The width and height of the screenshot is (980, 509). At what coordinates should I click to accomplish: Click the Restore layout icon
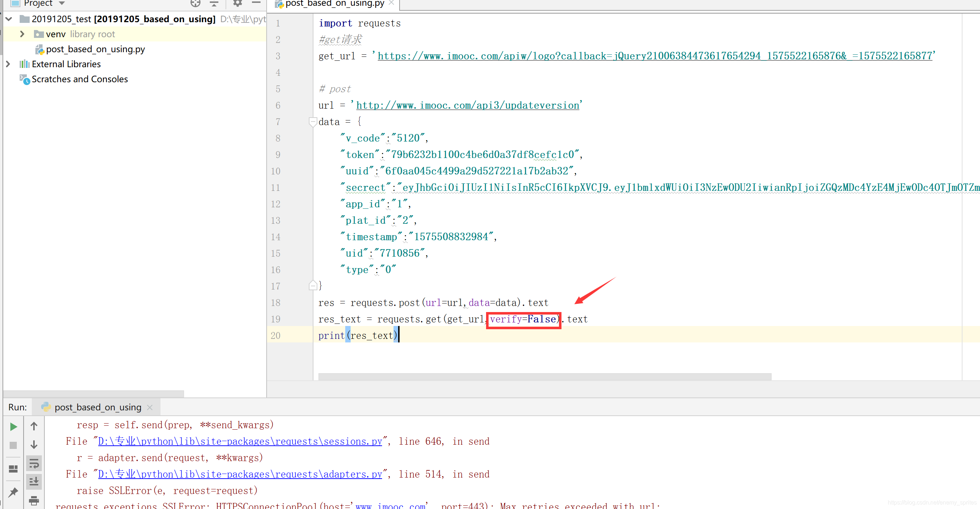[13, 469]
